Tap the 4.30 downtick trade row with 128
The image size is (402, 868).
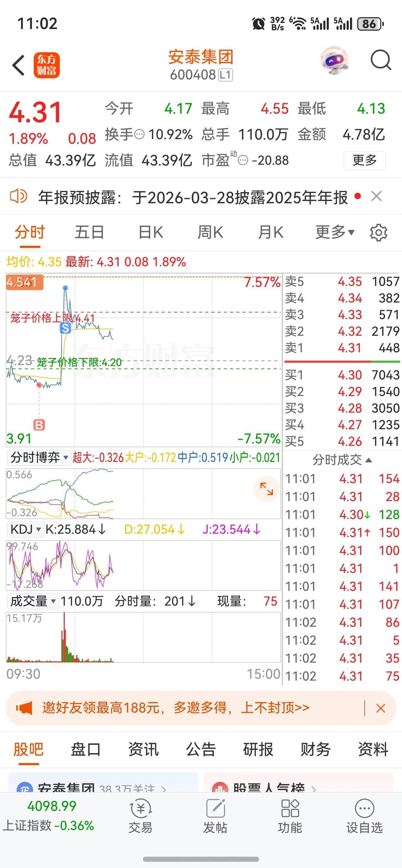tap(342, 514)
